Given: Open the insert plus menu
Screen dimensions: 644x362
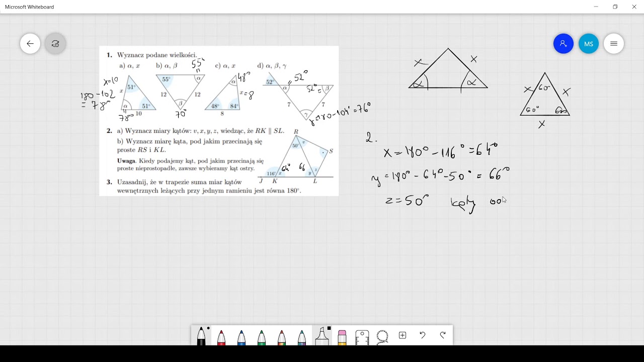Looking at the screenshot, I should click(403, 335).
